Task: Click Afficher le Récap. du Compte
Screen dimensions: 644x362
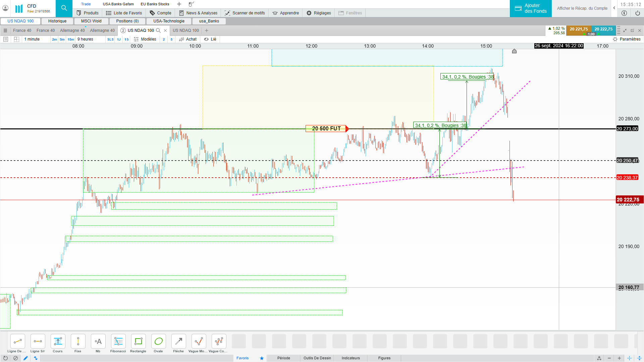Action: tap(582, 8)
